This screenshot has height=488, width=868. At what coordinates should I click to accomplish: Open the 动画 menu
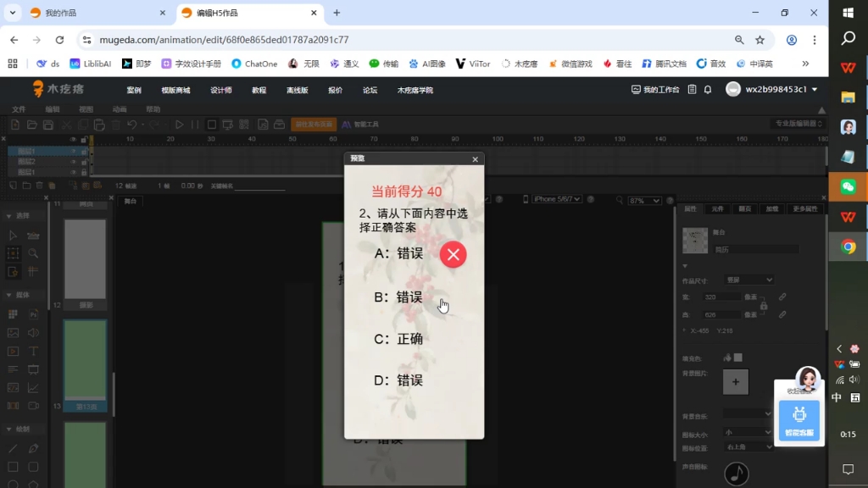coord(120,109)
